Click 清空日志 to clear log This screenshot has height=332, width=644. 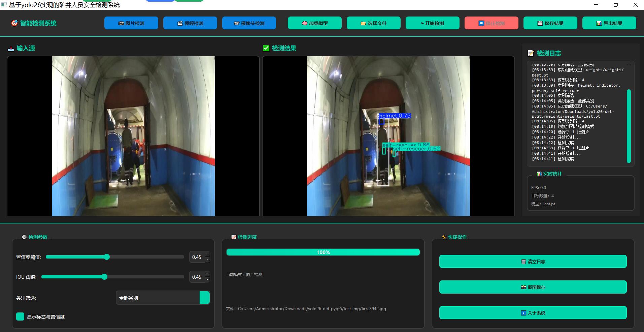[x=533, y=262]
